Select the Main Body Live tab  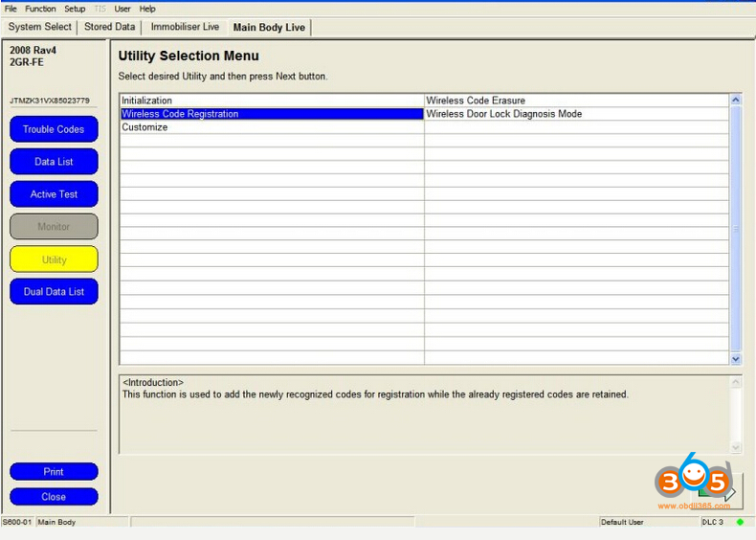point(269,28)
